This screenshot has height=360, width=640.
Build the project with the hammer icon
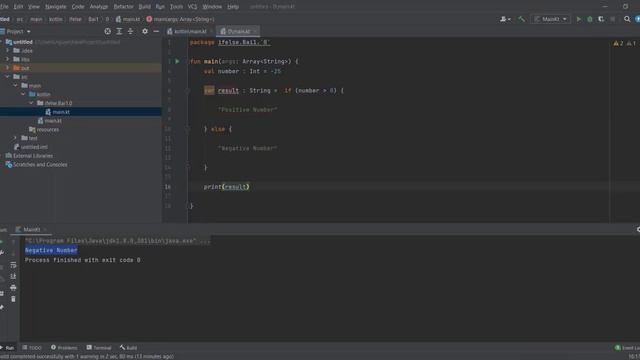click(521, 19)
